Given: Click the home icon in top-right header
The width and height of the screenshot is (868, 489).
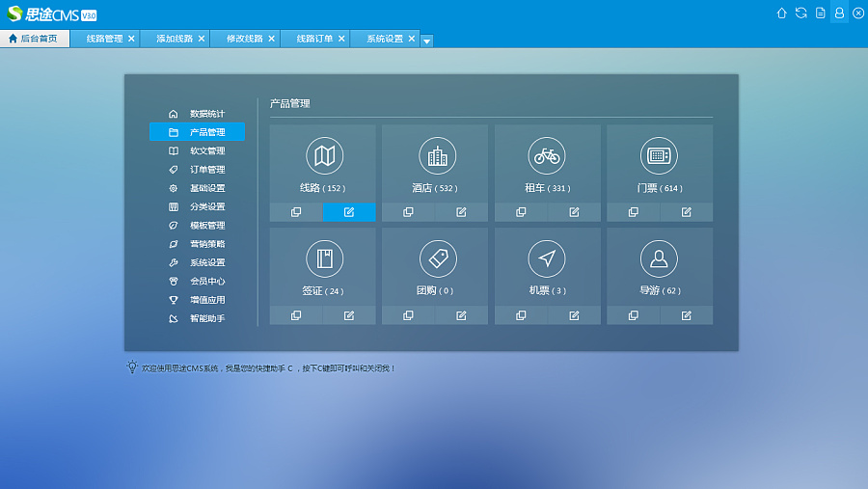Looking at the screenshot, I should click(x=781, y=13).
